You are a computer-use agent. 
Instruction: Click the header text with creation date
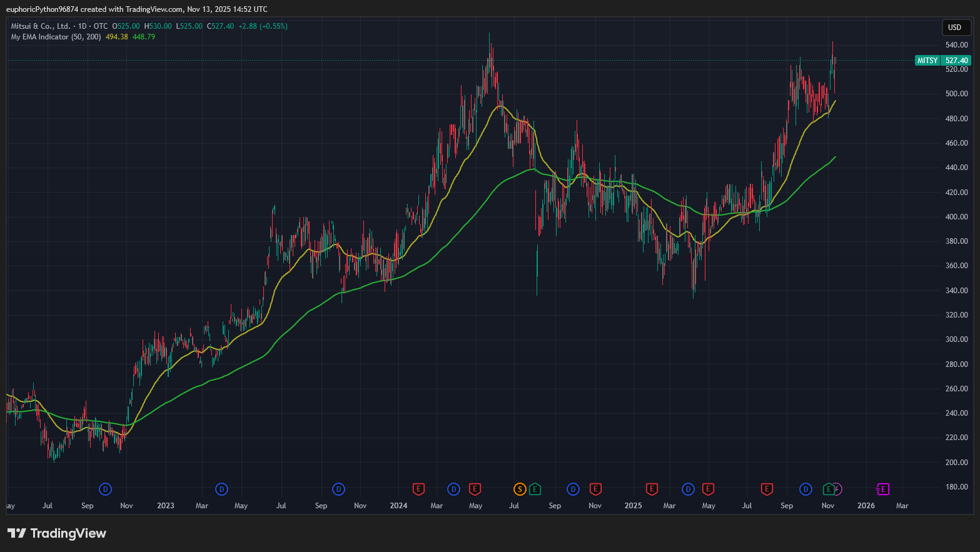click(x=137, y=9)
